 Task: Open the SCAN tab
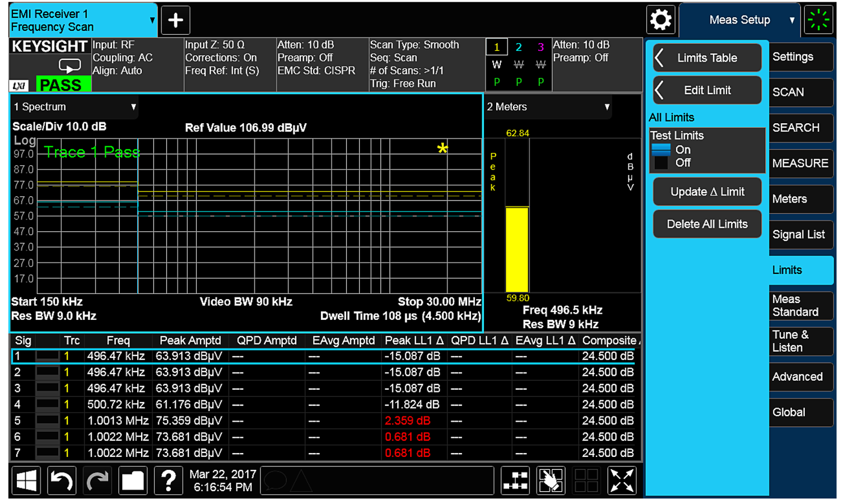coord(800,92)
